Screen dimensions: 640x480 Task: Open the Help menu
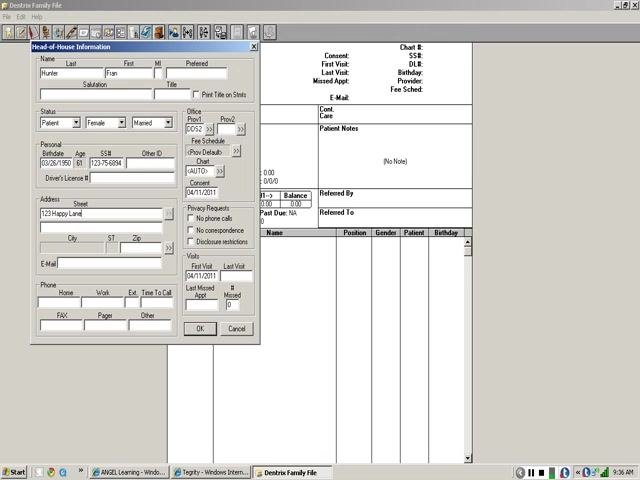point(37,17)
